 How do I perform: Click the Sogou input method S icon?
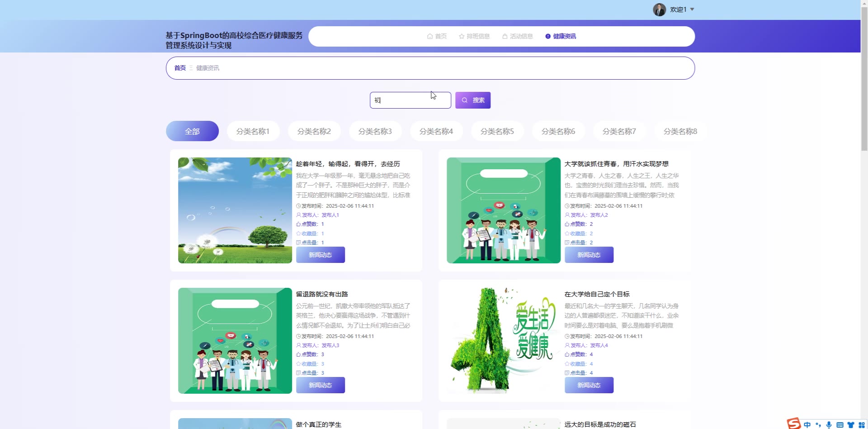[794, 424]
